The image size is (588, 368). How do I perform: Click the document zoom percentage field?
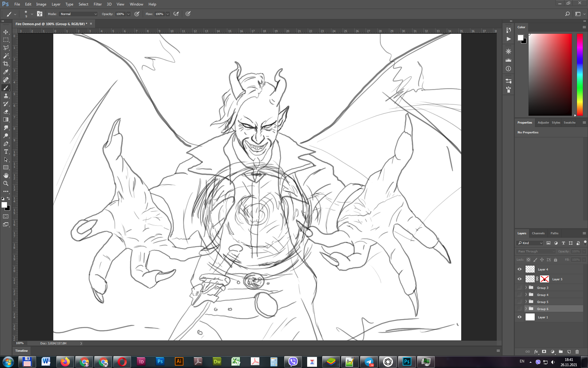coord(20,343)
